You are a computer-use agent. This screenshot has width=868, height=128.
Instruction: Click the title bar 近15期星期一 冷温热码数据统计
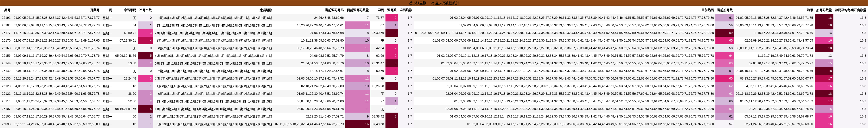pyautogui.click(x=434, y=3)
